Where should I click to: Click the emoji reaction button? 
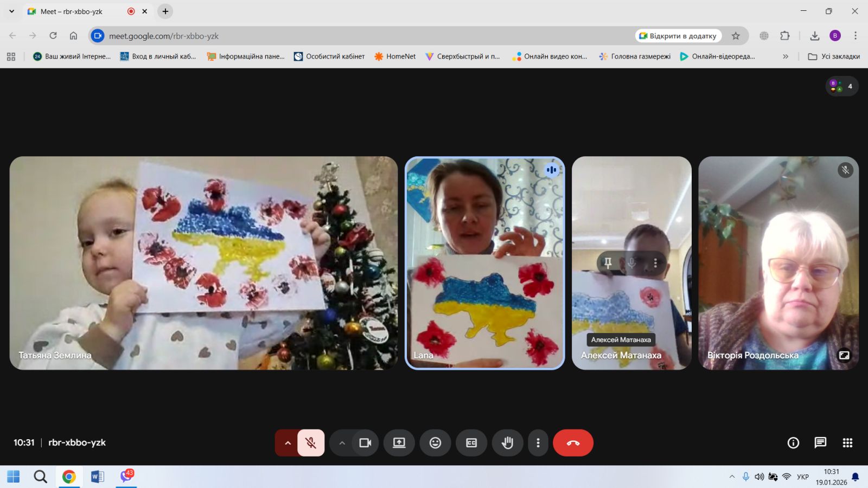click(435, 443)
